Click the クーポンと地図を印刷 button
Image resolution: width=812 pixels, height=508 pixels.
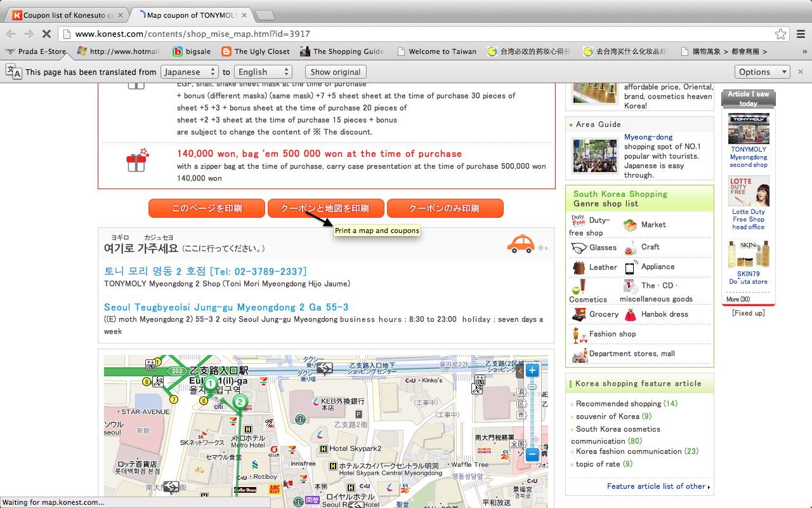click(326, 208)
